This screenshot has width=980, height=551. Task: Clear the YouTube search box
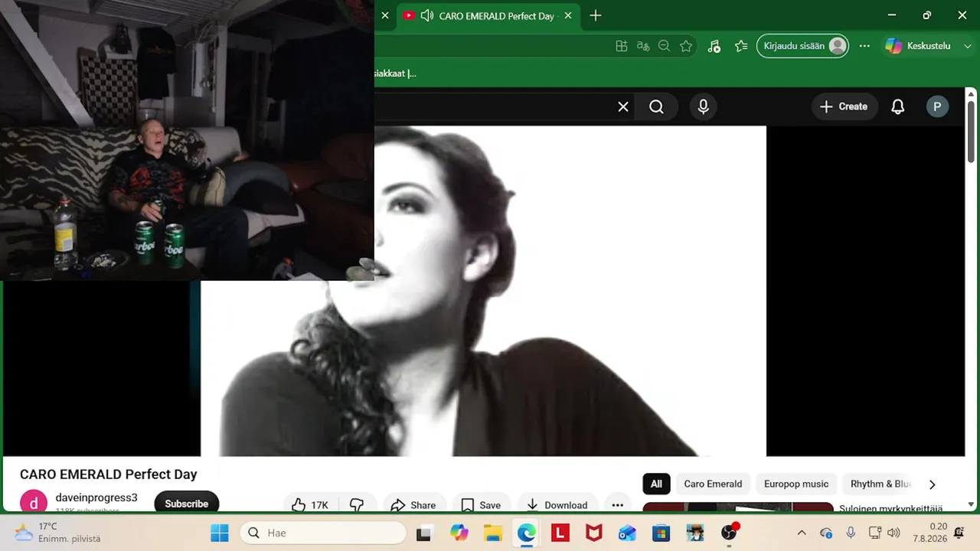pyautogui.click(x=623, y=107)
